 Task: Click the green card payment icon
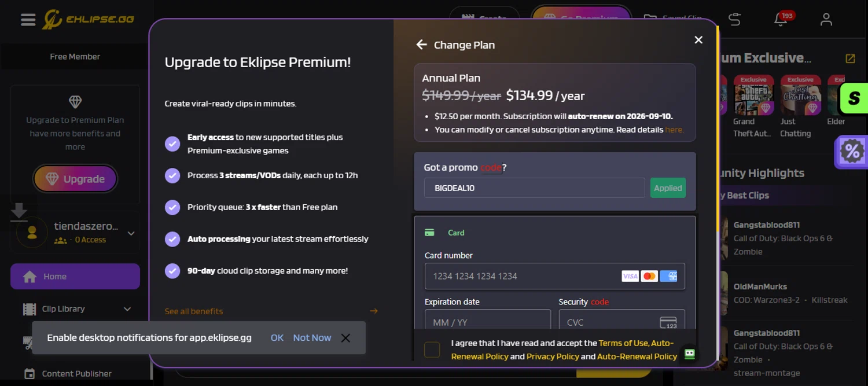click(429, 233)
